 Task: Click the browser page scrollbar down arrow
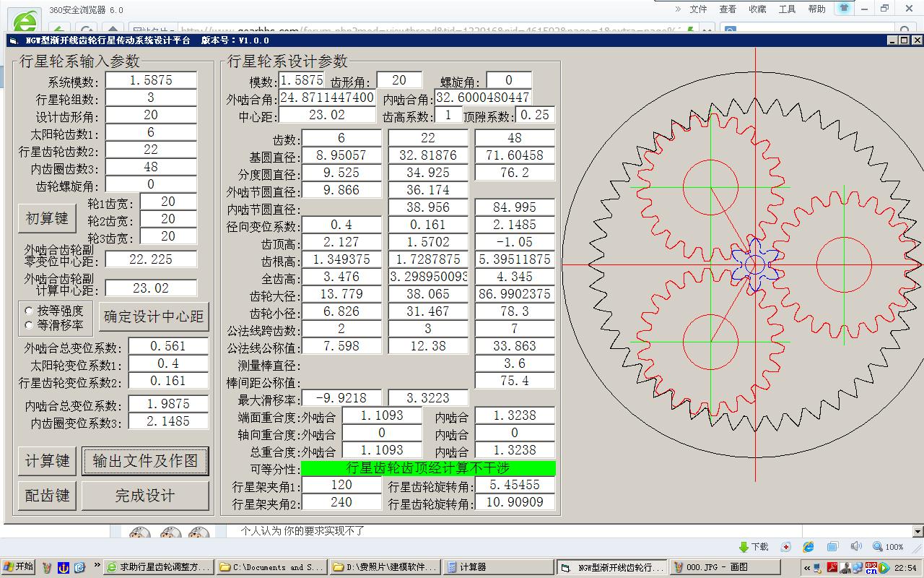[x=918, y=531]
